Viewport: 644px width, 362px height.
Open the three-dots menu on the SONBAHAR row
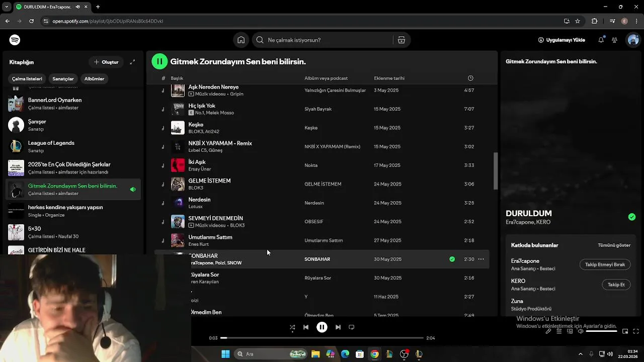[481, 259]
